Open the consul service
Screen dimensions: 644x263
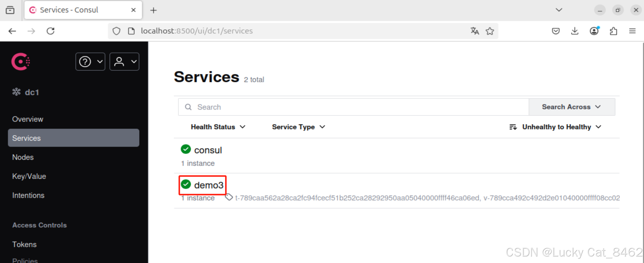[x=208, y=150]
